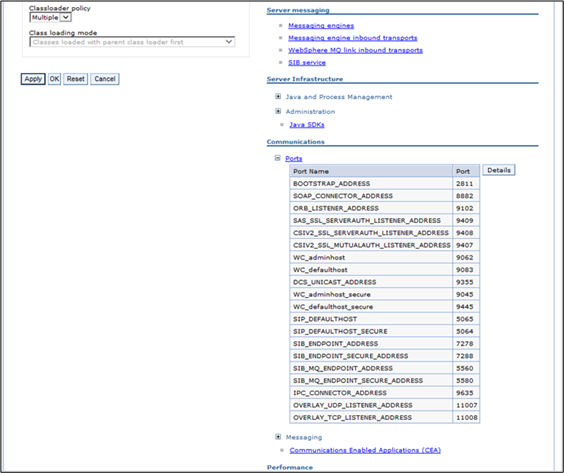Click port value 11007
The image size is (564, 473).
(467, 405)
